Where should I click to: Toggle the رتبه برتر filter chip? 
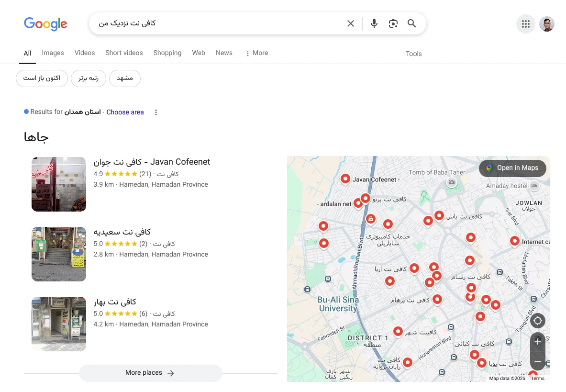(89, 78)
